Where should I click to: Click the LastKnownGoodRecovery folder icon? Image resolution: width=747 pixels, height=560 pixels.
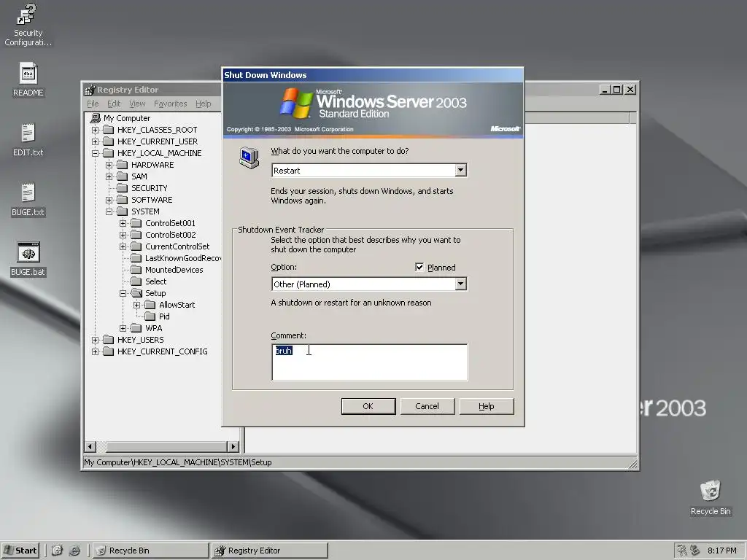coord(136,258)
